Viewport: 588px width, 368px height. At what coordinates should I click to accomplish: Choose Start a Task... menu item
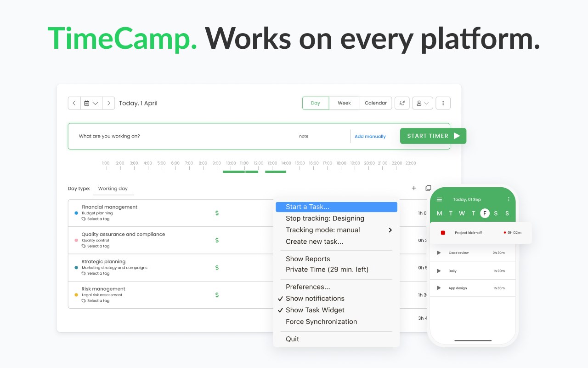(x=336, y=207)
